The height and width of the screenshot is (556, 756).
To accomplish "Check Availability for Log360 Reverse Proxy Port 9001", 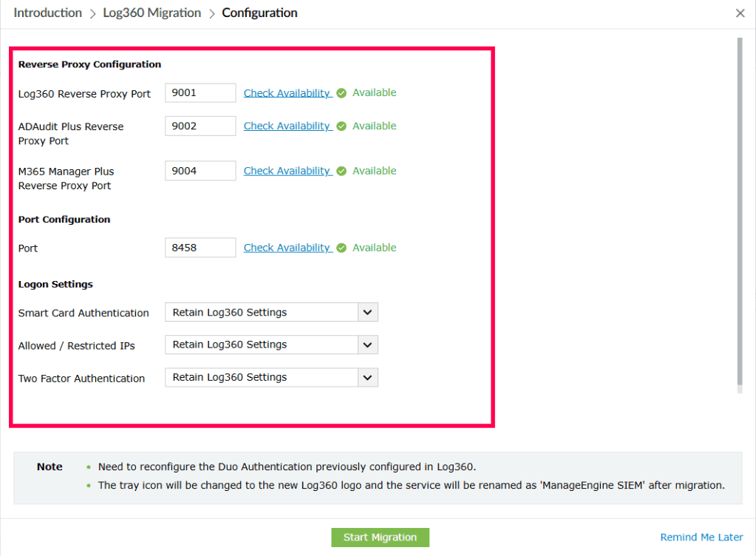I will click(287, 93).
